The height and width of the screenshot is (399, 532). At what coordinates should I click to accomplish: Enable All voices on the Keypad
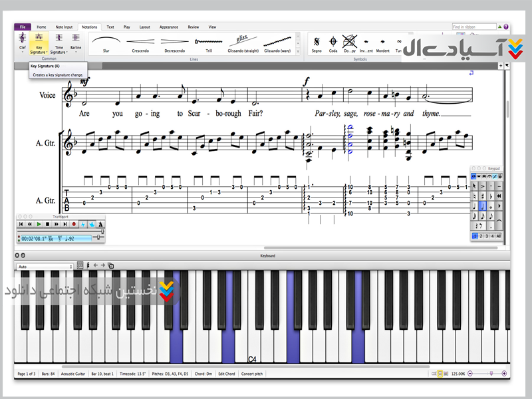tap(499, 236)
